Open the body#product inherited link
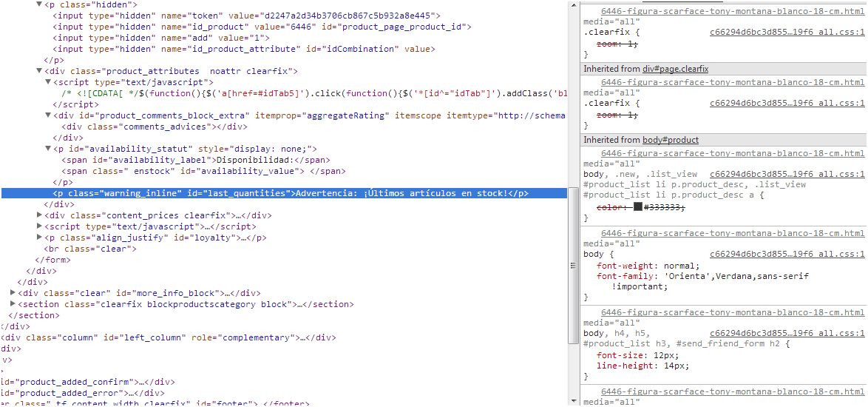 click(671, 140)
